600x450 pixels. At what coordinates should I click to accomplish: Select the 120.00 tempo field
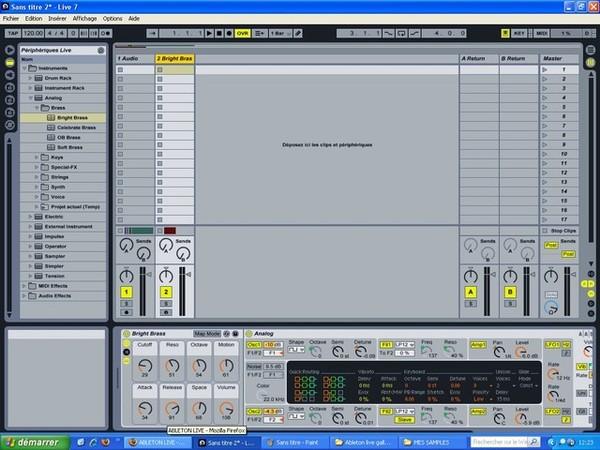click(x=33, y=33)
